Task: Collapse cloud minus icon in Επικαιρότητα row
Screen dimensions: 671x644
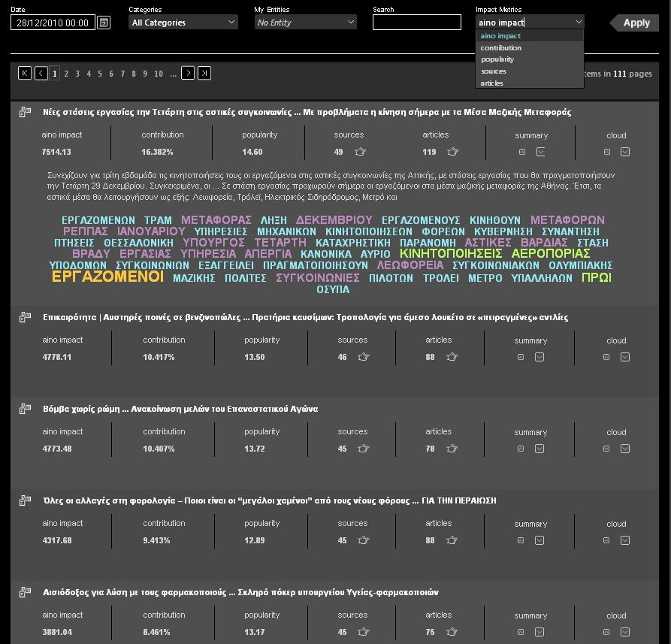Action: [x=606, y=357]
